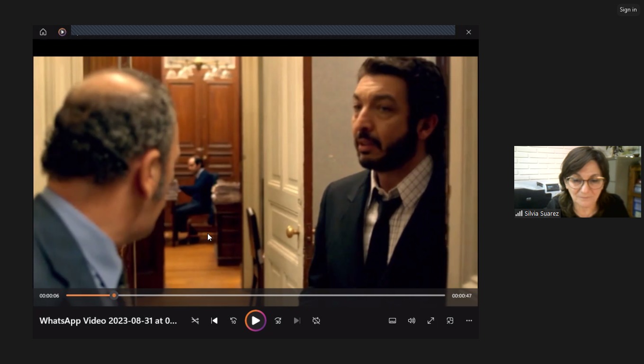The height and width of the screenshot is (364, 644).
Task: Click the Media Player logo icon
Action: pyautogui.click(x=62, y=32)
